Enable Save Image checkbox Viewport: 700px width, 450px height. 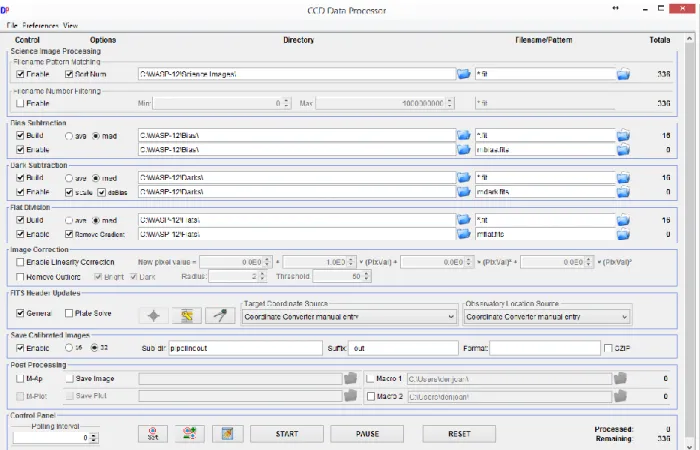tap(70, 379)
